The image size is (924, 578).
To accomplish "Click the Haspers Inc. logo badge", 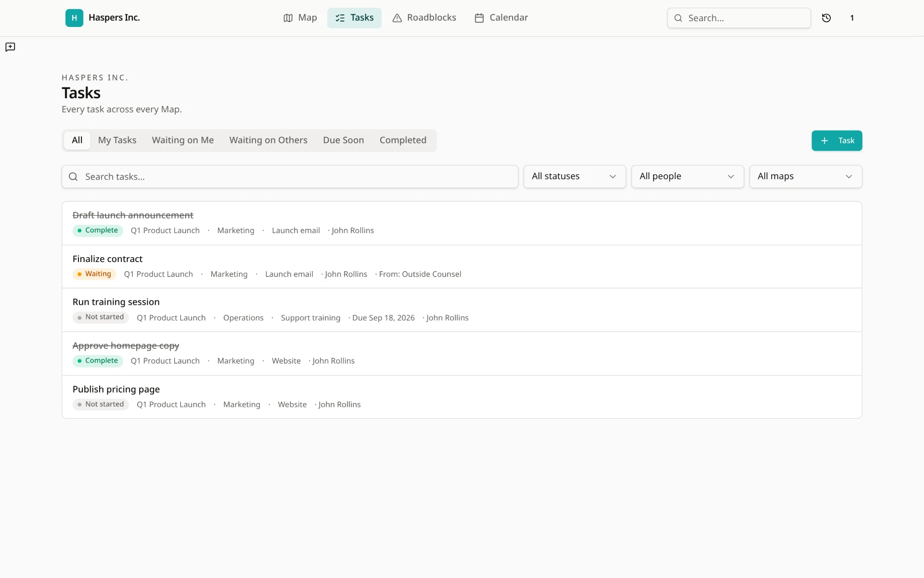I will tap(74, 18).
